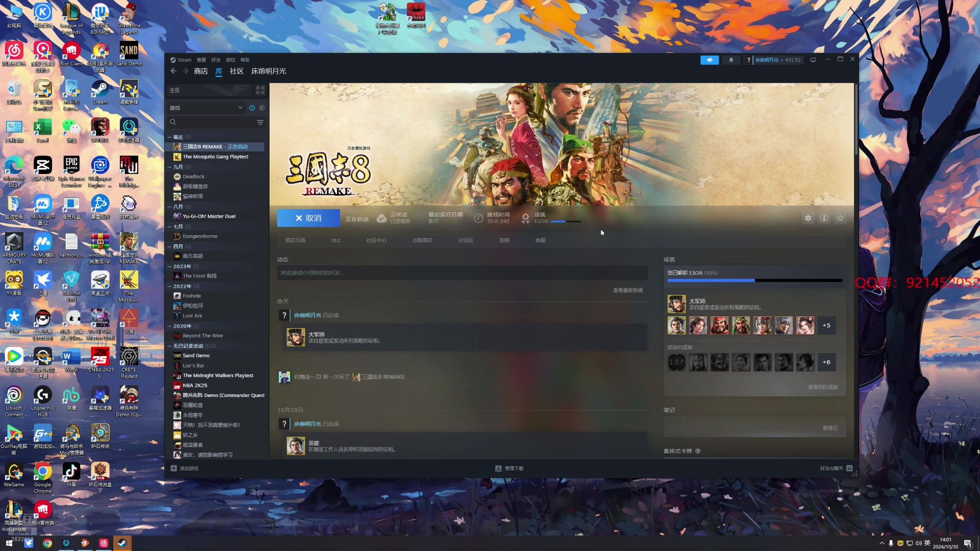This screenshot has height=551, width=980.
Task: Open Wallpaper Engine desktop icon
Action: 100,172
